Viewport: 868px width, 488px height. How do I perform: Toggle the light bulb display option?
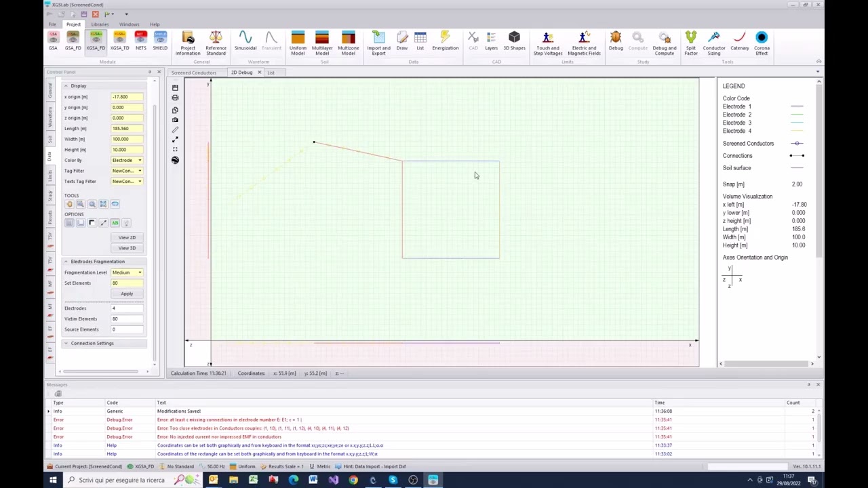tap(126, 223)
